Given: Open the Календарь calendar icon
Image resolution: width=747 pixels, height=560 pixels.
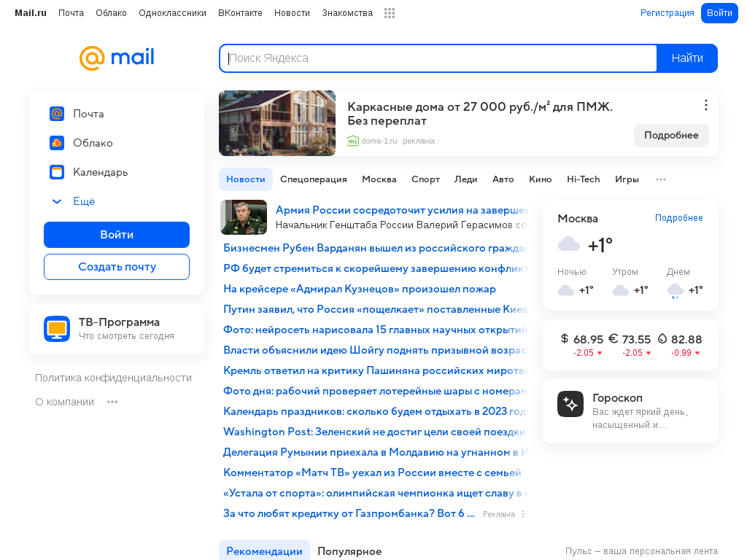Looking at the screenshot, I should pyautogui.click(x=57, y=172).
